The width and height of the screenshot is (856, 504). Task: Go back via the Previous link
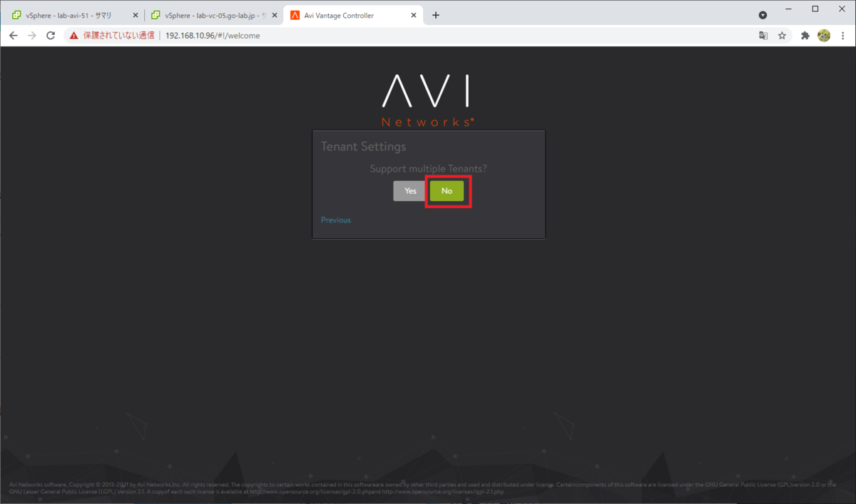(x=336, y=220)
